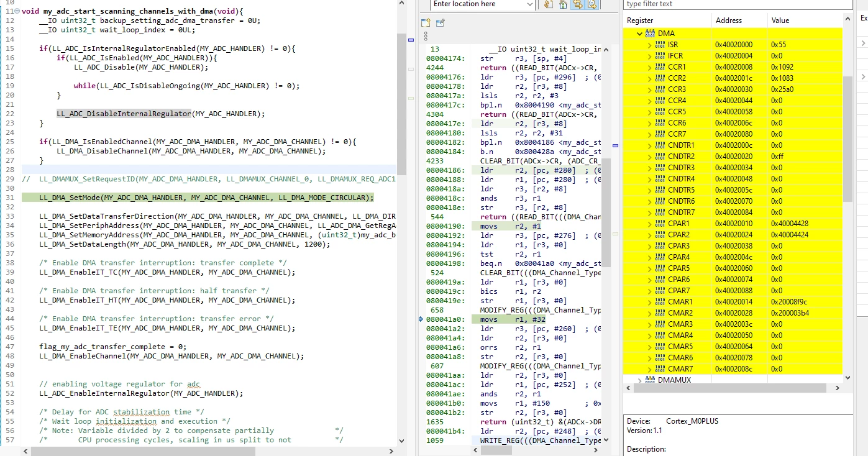Image resolution: width=868 pixels, height=456 pixels.
Task: Click the Refresh View icon in Disassembly toolbar
Action: (x=548, y=4)
